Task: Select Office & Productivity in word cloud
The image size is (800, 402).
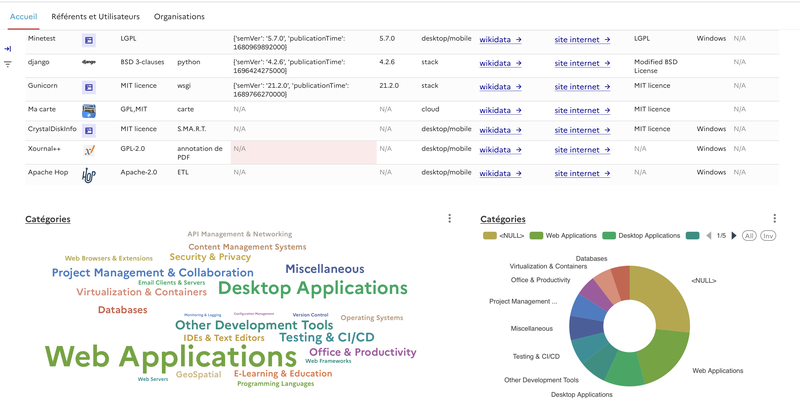Action: tap(363, 352)
